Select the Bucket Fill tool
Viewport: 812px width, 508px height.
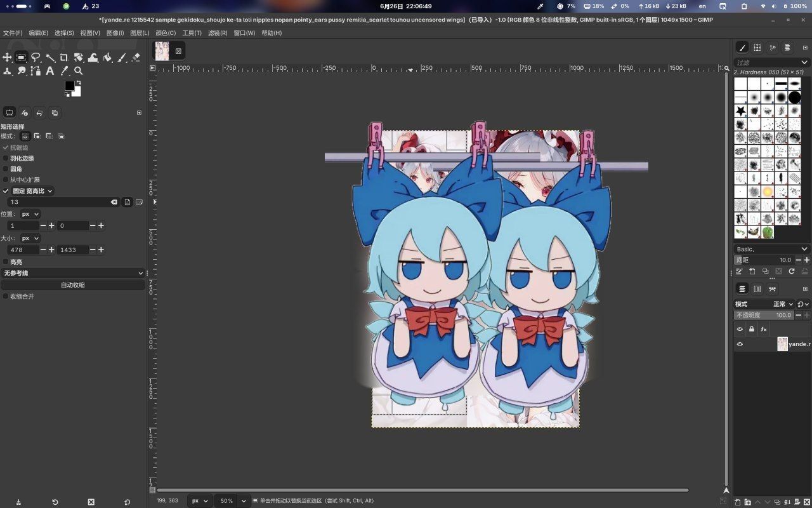click(x=107, y=57)
